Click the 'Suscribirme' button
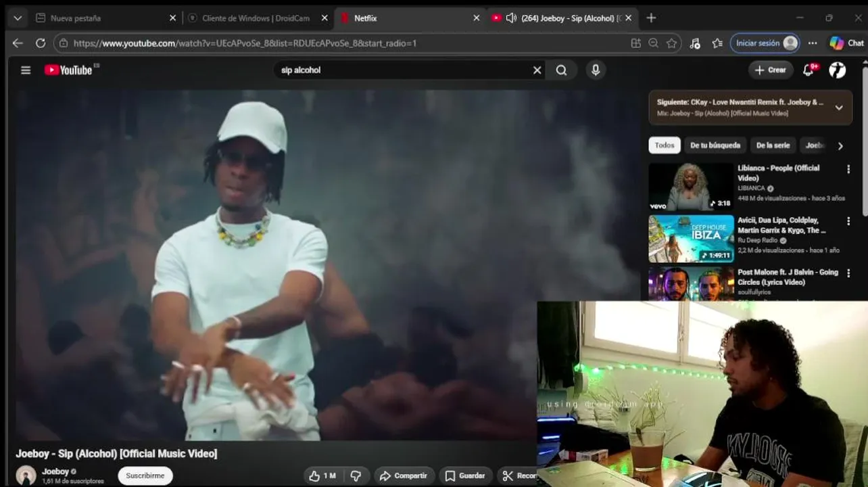Viewport: 868px width, 487px height. 145,476
